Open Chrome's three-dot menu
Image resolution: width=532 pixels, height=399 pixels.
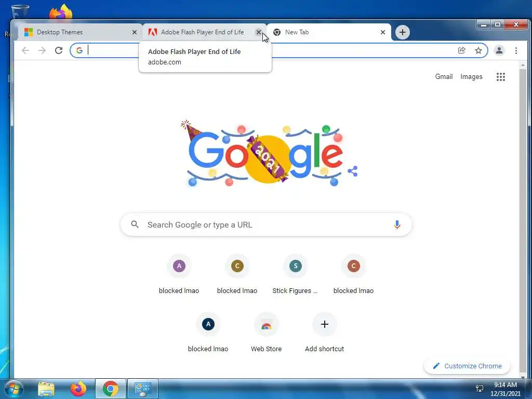(516, 50)
